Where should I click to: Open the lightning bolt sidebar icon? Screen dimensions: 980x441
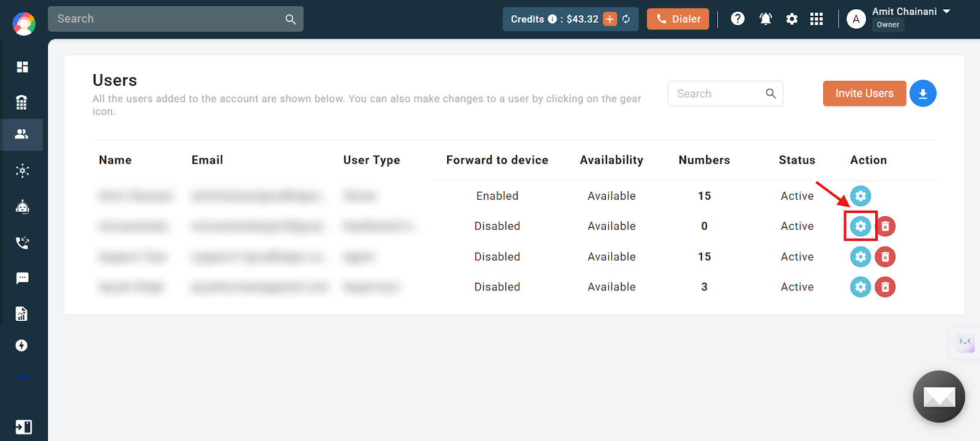click(x=22, y=345)
